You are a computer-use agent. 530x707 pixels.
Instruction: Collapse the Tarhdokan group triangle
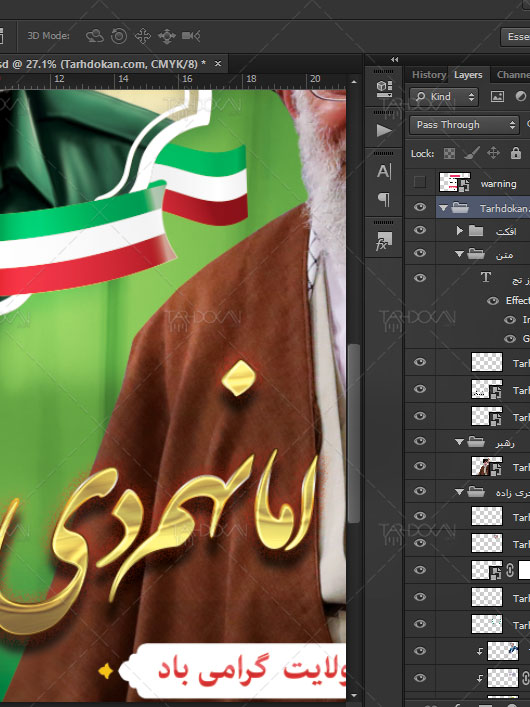click(x=443, y=208)
